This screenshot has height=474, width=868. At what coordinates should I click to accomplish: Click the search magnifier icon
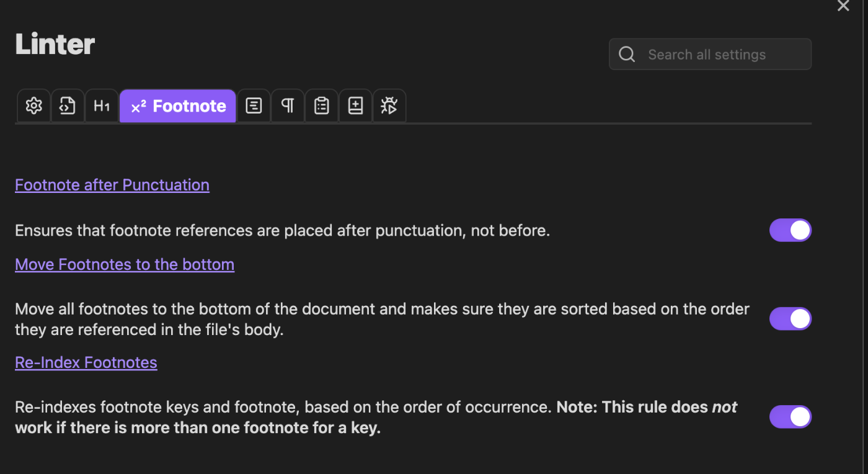click(627, 55)
